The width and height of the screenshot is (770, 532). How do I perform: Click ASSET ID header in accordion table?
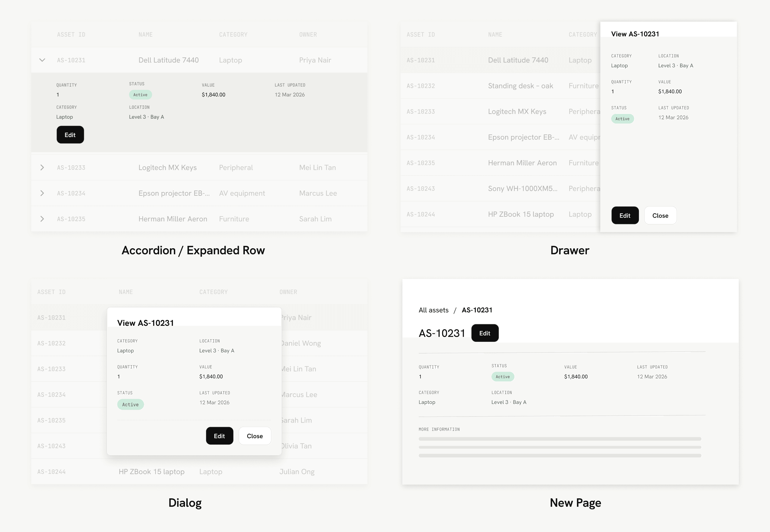coord(71,35)
